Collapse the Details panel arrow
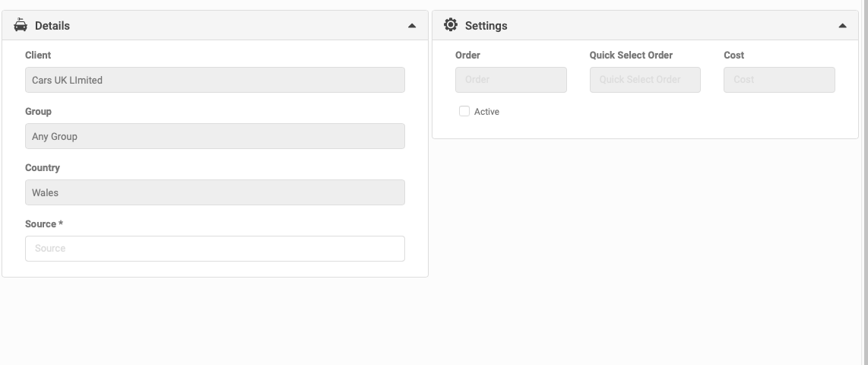This screenshot has height=365, width=868. pos(412,26)
